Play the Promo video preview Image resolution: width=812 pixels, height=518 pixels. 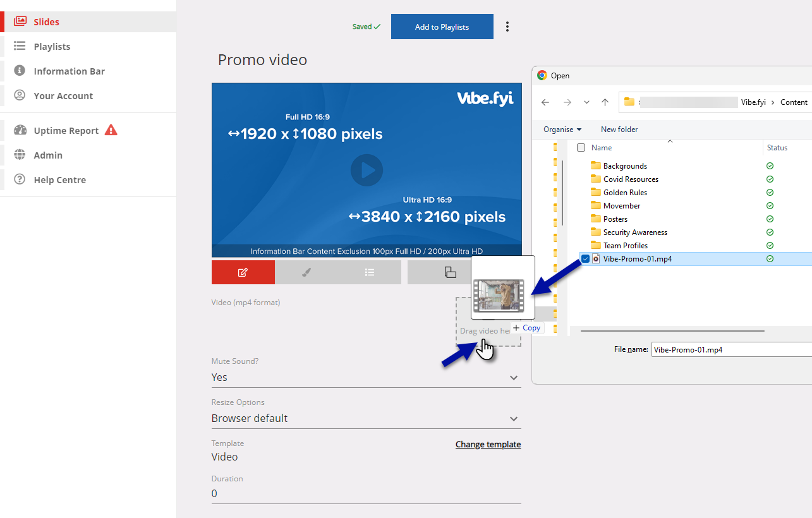367,170
